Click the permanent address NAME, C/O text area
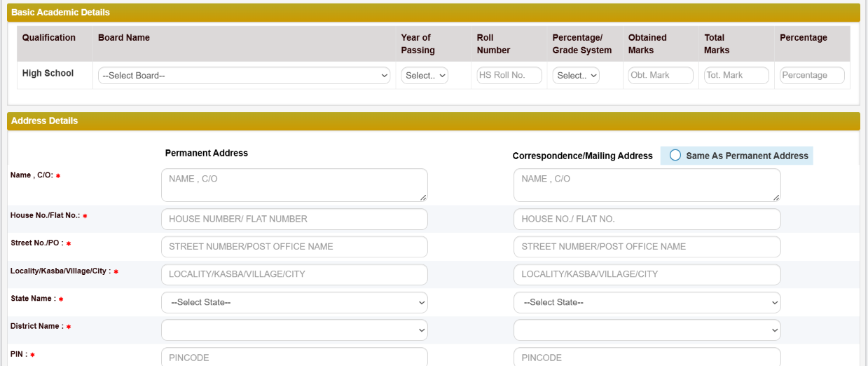The height and width of the screenshot is (366, 868). [294, 185]
